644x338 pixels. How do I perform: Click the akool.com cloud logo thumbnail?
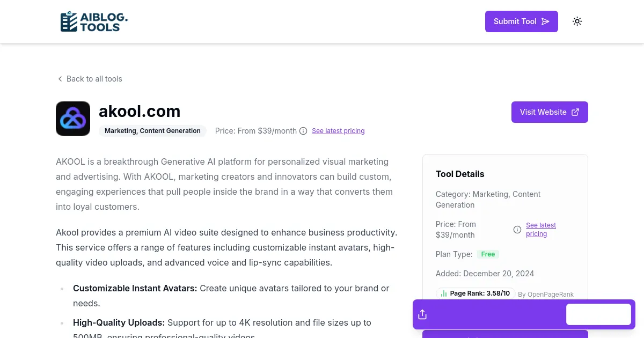pyautogui.click(x=73, y=119)
